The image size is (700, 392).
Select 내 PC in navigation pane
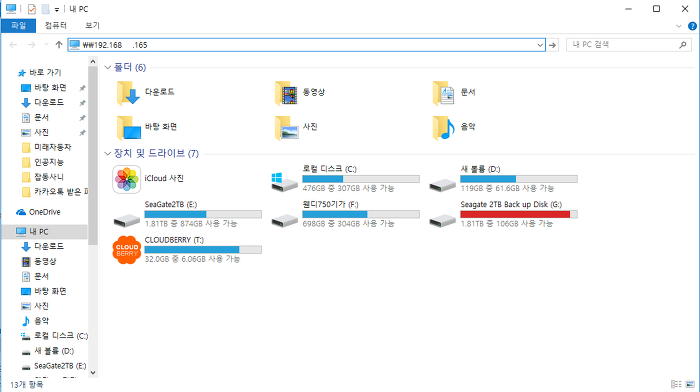pos(45,231)
